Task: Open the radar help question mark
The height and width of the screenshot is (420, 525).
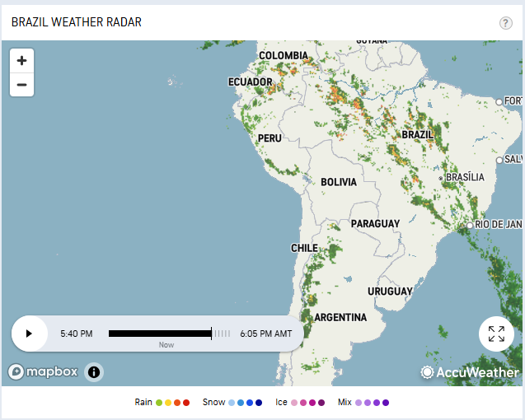Action: pyautogui.click(x=505, y=23)
